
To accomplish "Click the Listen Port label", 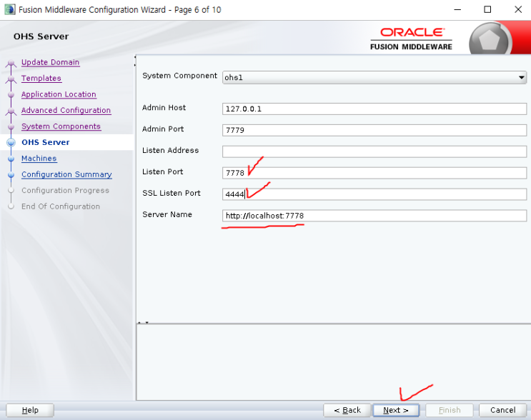I will coord(162,171).
